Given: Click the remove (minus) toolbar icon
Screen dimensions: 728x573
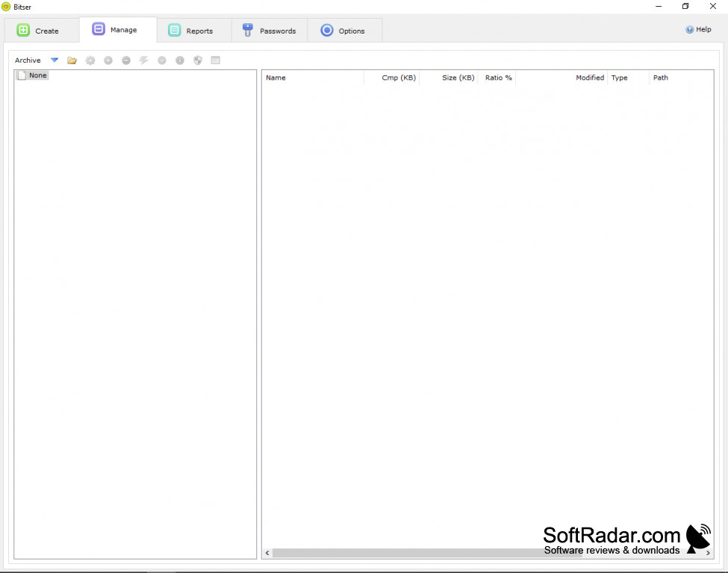Looking at the screenshot, I should [x=126, y=60].
